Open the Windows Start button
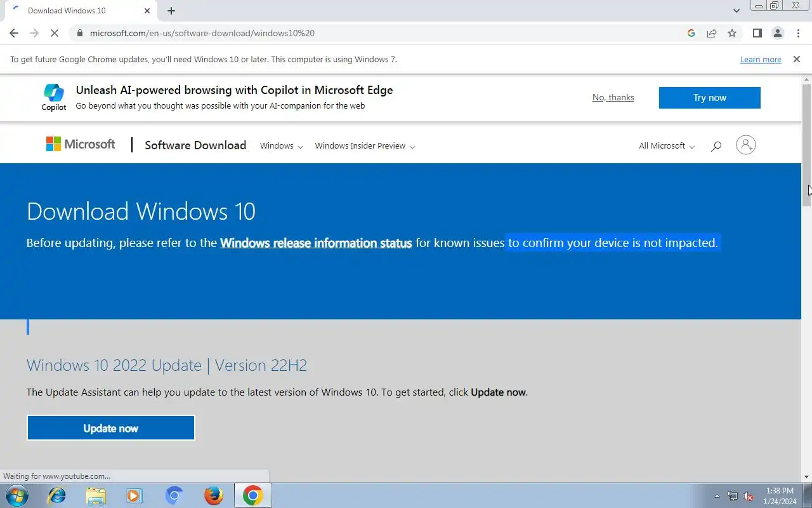812x508 pixels. pos(16,495)
